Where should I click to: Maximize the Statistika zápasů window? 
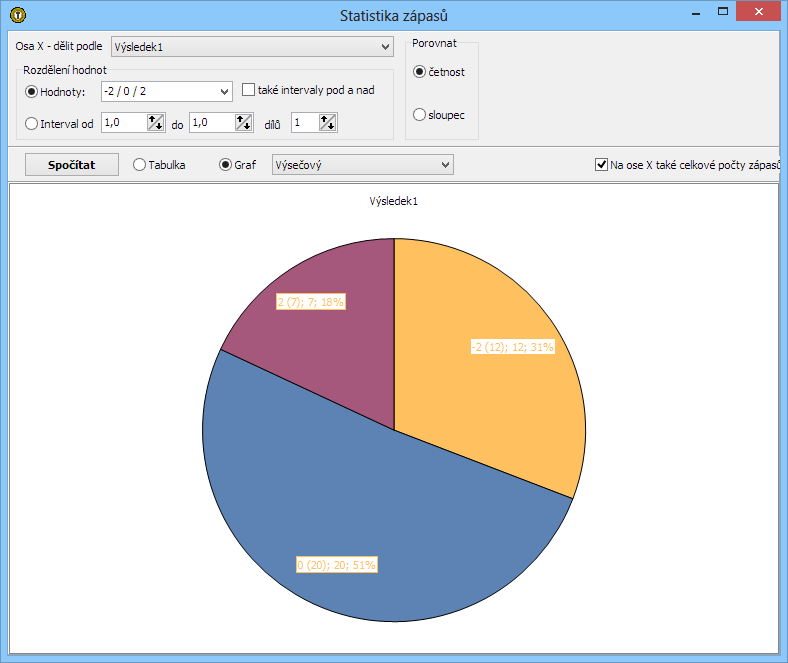[x=723, y=12]
